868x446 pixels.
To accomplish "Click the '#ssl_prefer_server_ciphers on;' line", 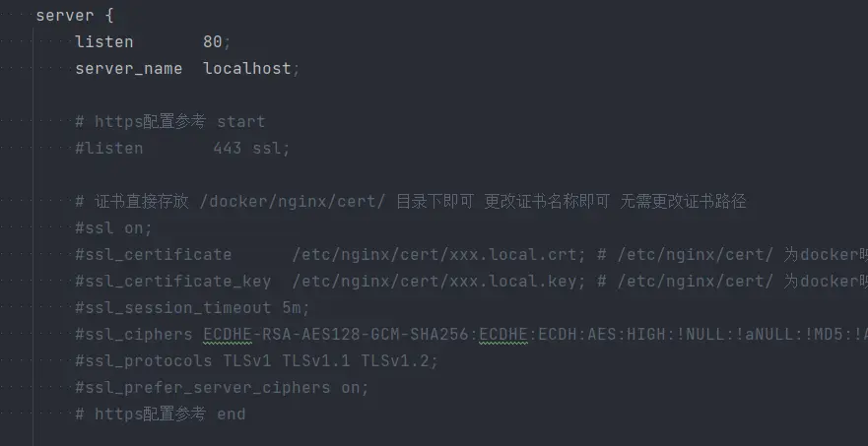I will coord(222,387).
